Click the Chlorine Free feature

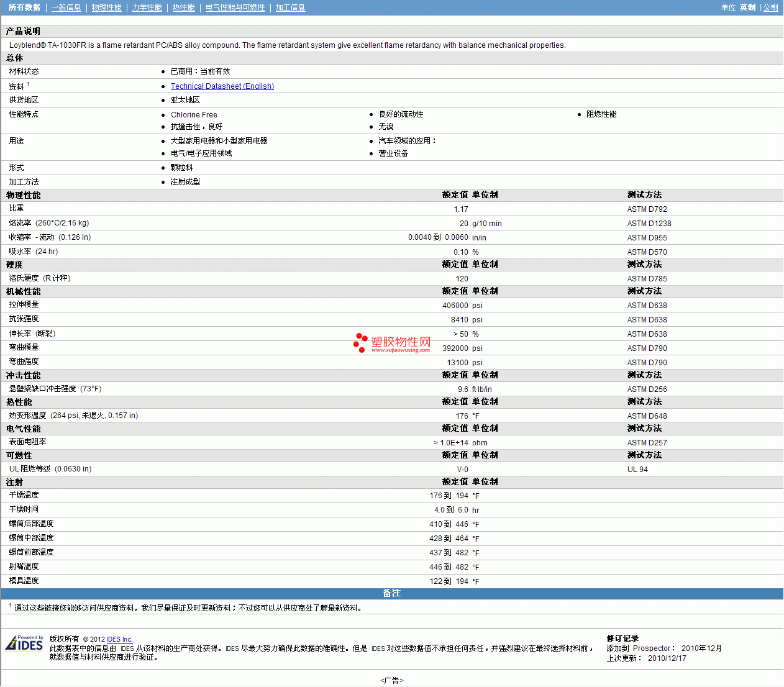pos(194,115)
